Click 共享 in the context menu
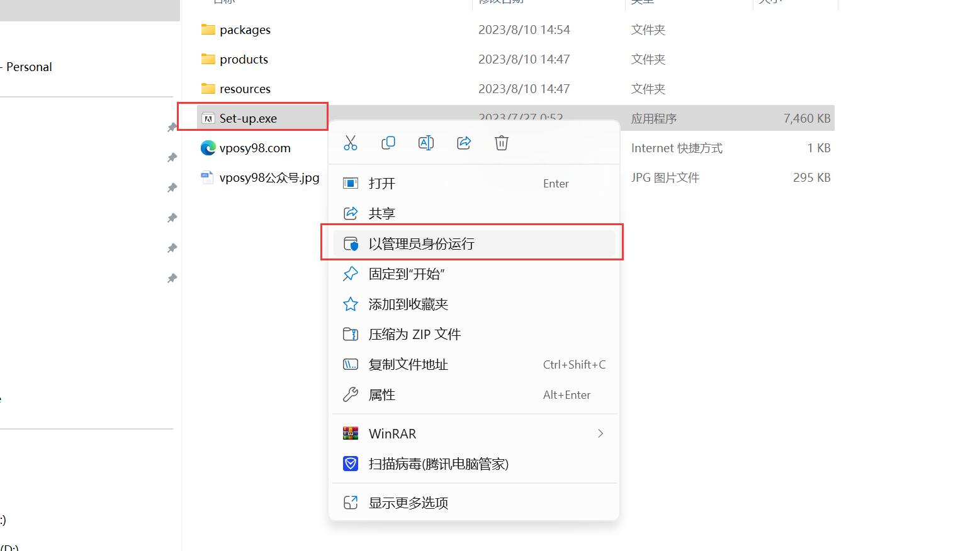Screen dimensions: 980x551 tap(474, 213)
